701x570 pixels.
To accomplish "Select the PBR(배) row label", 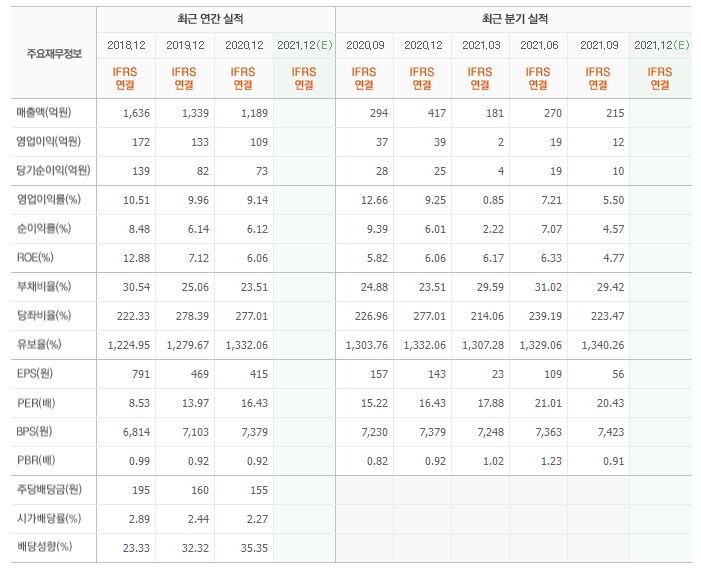I will pos(36,460).
